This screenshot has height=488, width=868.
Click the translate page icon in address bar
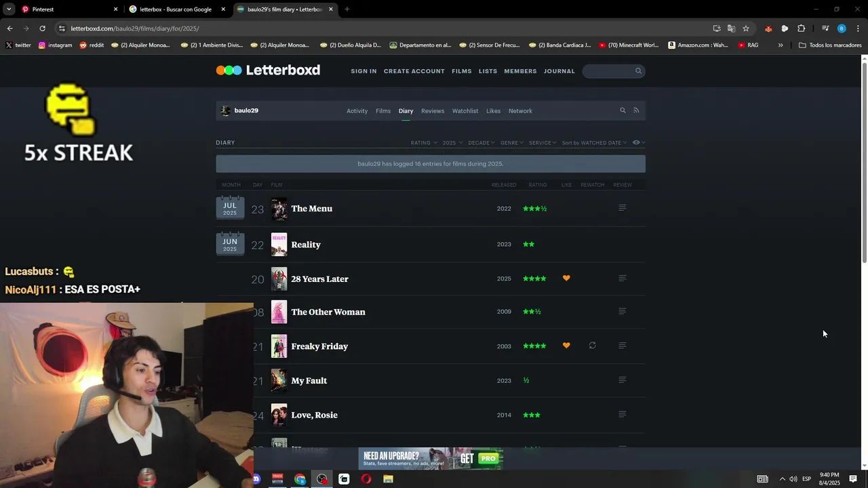[x=731, y=28]
